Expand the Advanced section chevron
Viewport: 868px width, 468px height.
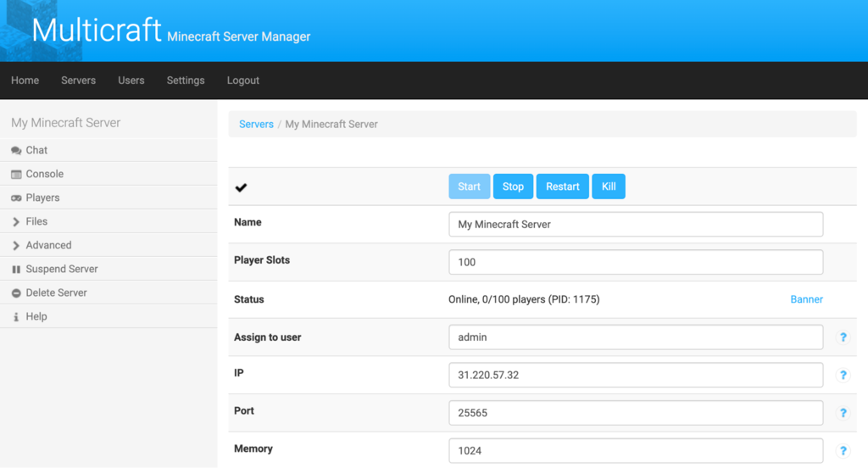click(x=16, y=245)
